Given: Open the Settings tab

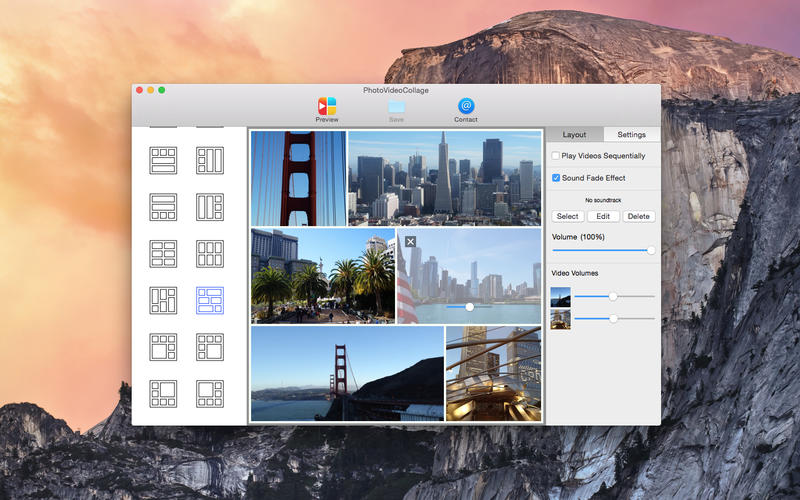Looking at the screenshot, I should (631, 134).
